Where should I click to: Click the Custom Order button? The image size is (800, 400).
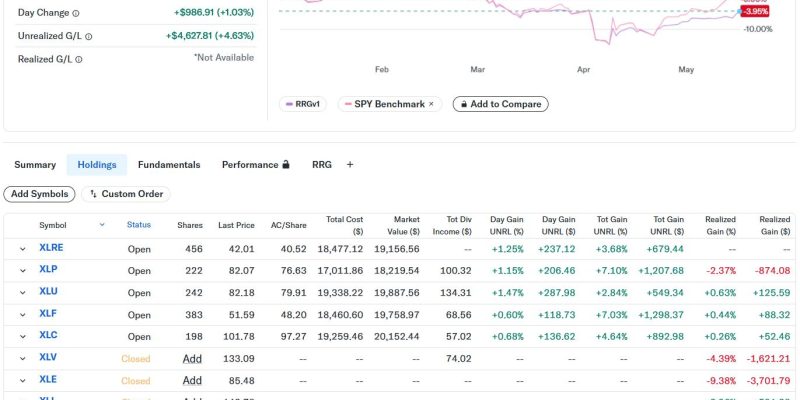tap(126, 194)
